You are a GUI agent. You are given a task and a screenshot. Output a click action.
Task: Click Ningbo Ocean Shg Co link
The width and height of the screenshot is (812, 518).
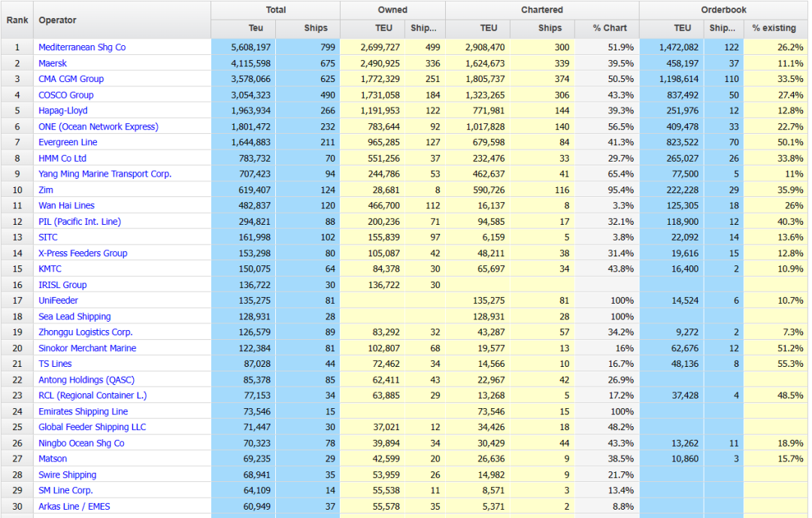(x=81, y=442)
